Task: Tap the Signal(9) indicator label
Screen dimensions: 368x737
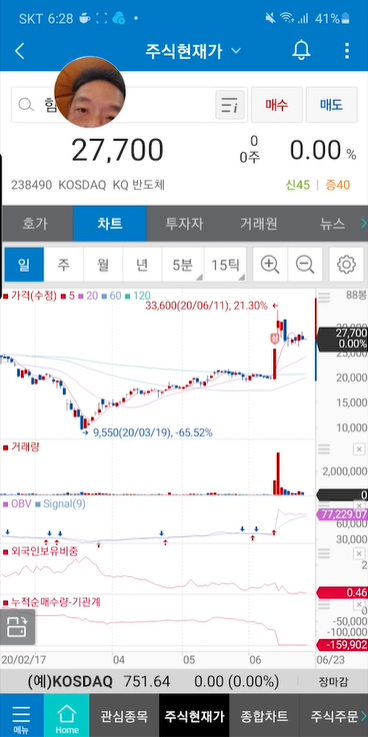Action: [64, 504]
